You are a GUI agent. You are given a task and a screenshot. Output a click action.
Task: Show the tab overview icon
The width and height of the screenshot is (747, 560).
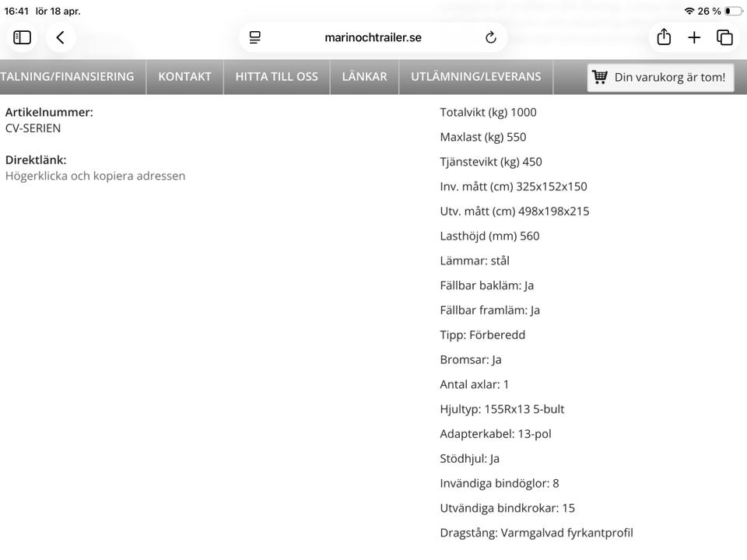pos(724,37)
